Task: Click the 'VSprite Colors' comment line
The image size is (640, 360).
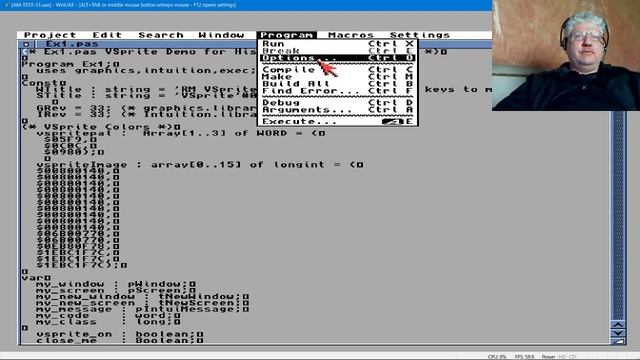Action: point(101,127)
